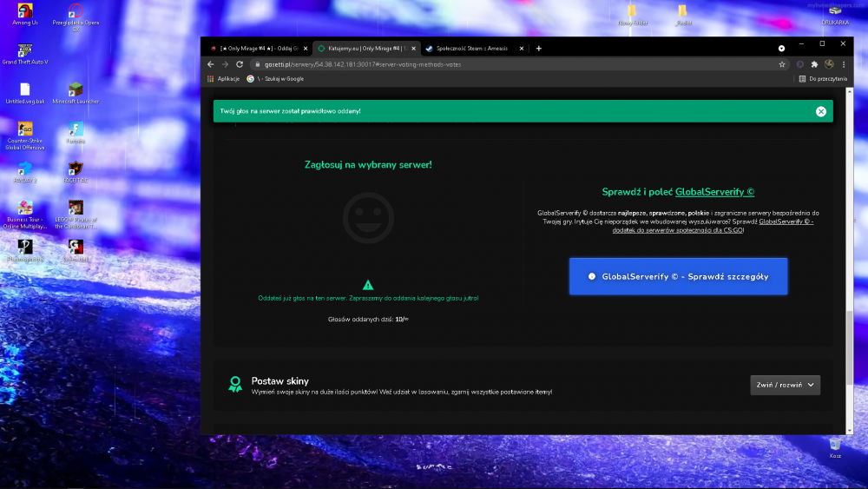The width and height of the screenshot is (868, 489).
Task: Launch Counter-Strike Global Offensive shortcut
Action: coord(25,135)
